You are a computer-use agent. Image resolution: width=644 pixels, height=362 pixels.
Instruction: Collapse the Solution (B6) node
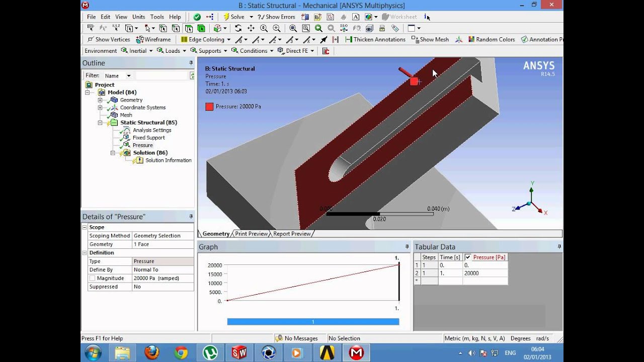point(112,153)
